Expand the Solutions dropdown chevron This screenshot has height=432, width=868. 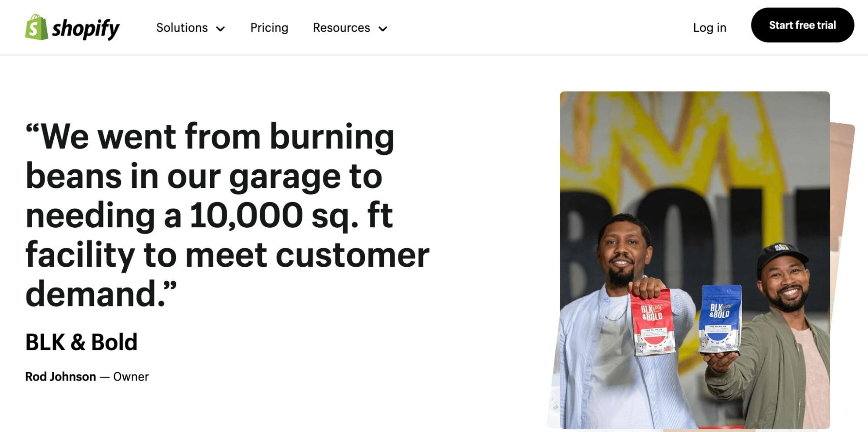(x=221, y=29)
